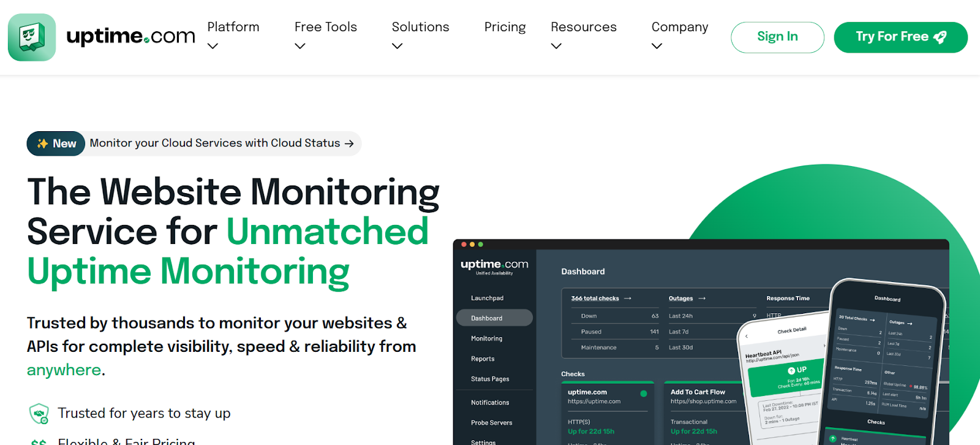
Task: Click the arrow next to 366 total checks
Action: pyautogui.click(x=627, y=299)
